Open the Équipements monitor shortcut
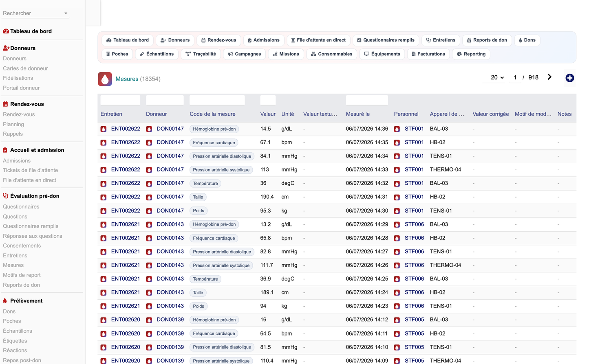The height and width of the screenshot is (364, 589). (382, 54)
